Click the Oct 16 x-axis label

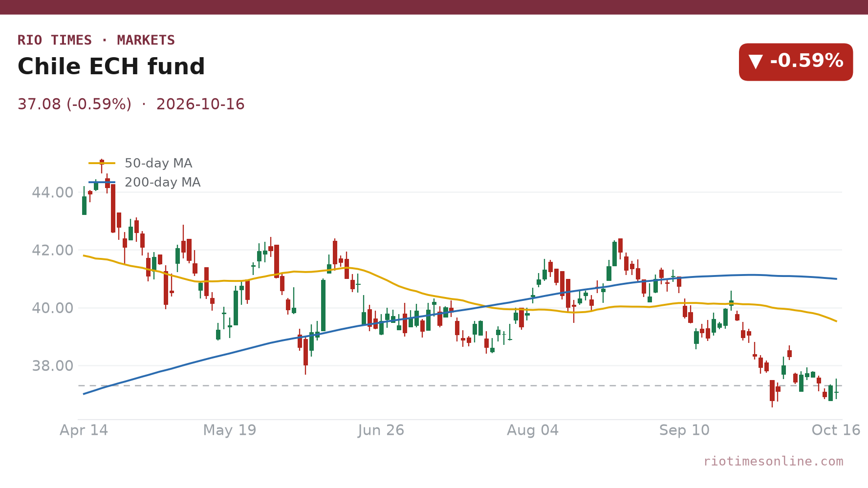[836, 430]
